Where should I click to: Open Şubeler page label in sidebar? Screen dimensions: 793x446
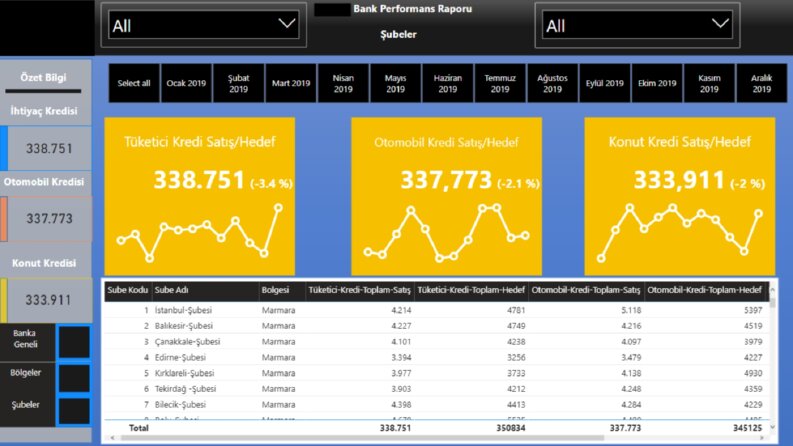[x=25, y=405]
